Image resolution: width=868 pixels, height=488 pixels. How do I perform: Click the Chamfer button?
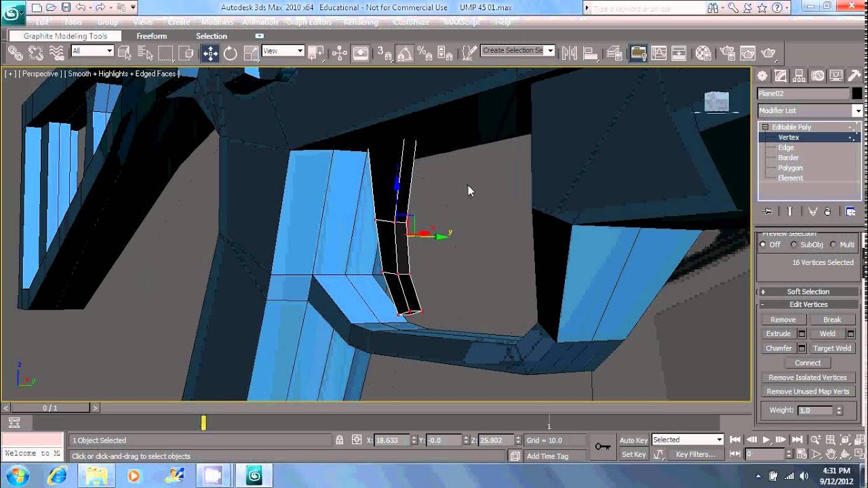pyautogui.click(x=778, y=348)
